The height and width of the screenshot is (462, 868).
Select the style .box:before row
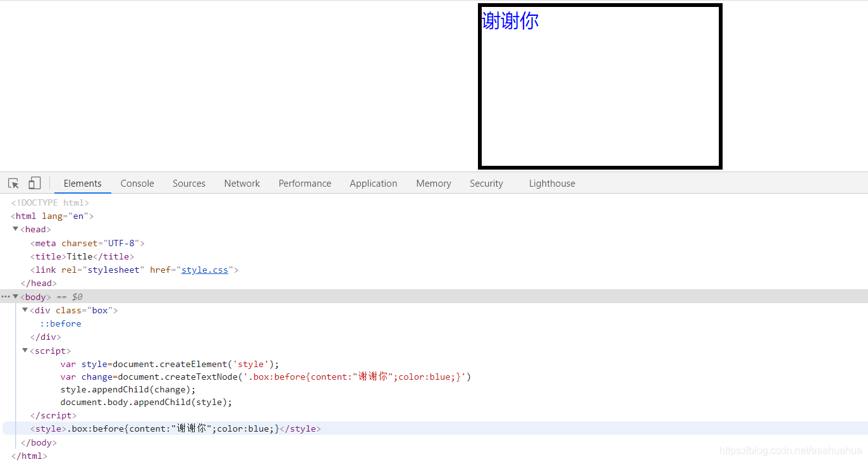point(175,428)
